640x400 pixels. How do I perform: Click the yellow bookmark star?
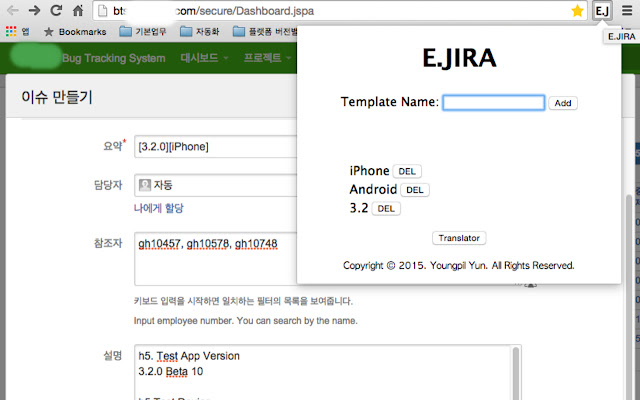click(x=577, y=11)
